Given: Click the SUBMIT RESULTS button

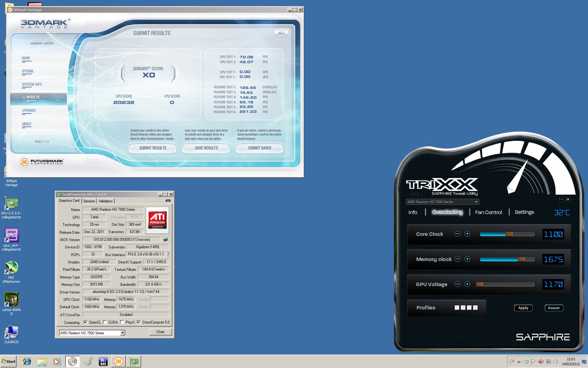Looking at the screenshot, I should click(153, 148).
